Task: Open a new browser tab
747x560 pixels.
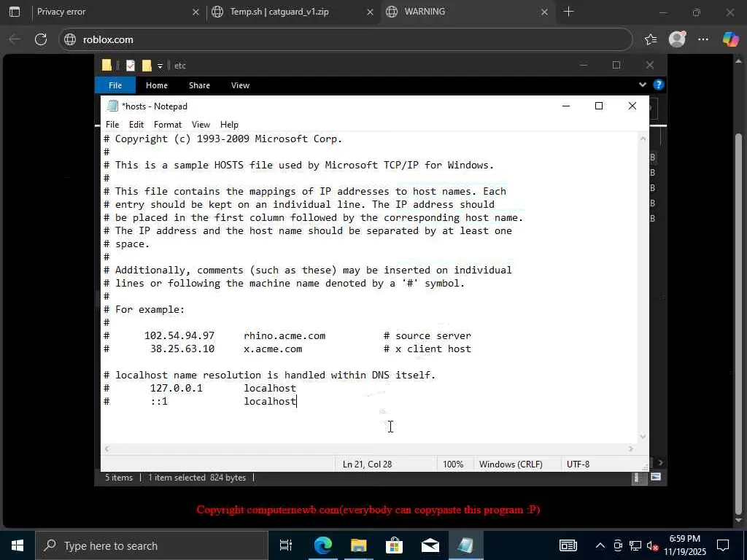Action: pyautogui.click(x=568, y=12)
